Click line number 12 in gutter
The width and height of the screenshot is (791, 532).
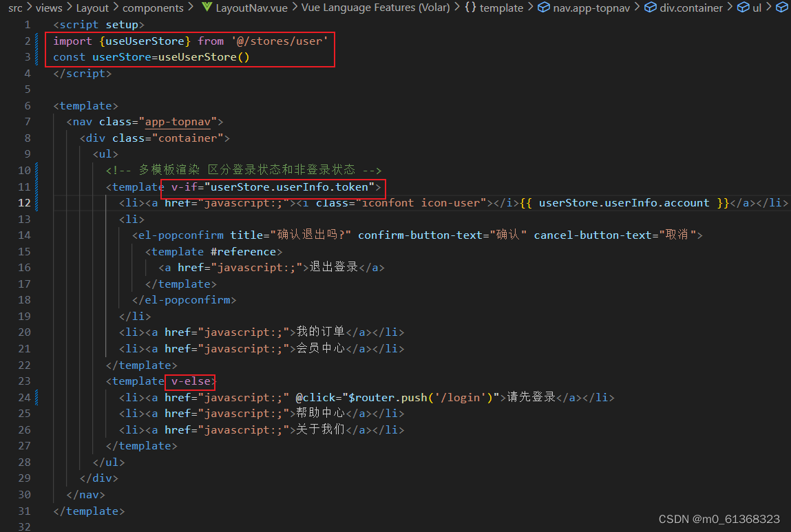point(24,203)
